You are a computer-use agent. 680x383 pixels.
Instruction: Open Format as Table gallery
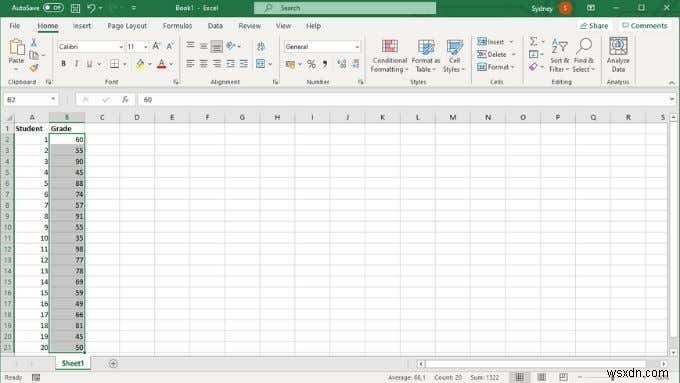point(426,56)
